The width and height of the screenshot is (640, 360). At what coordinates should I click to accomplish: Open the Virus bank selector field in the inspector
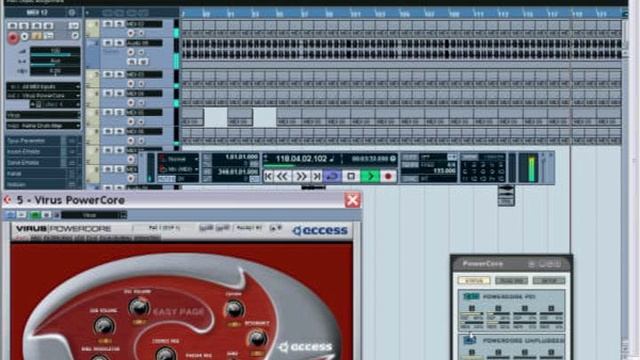coord(43,116)
